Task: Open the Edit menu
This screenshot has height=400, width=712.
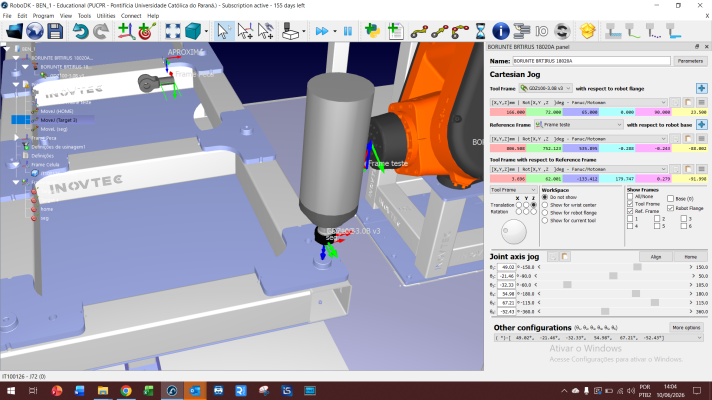Action: (22, 15)
